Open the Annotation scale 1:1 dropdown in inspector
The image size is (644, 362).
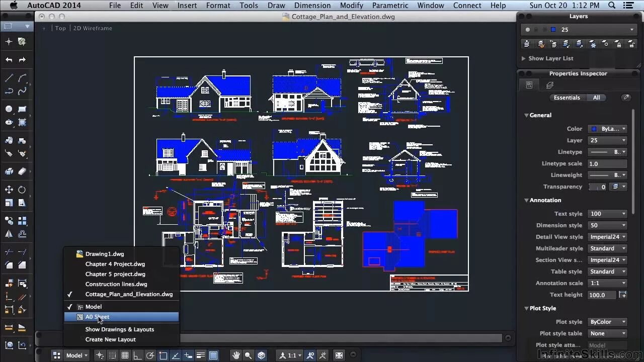click(x=607, y=283)
